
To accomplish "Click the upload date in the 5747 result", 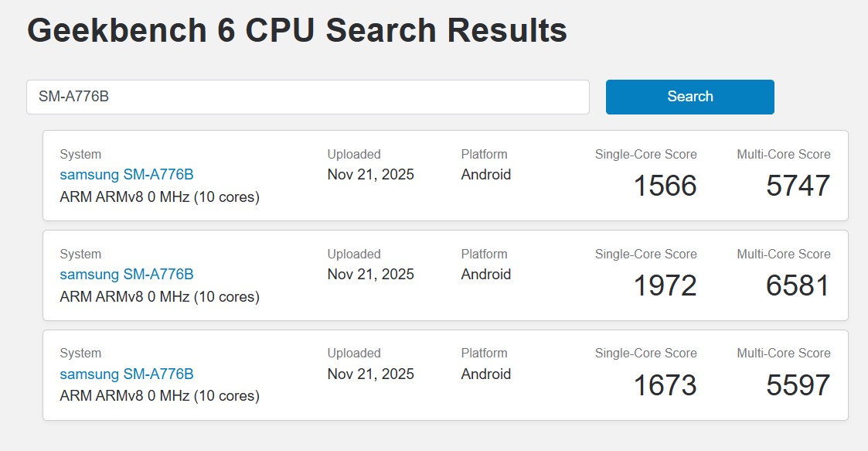I will [370, 175].
